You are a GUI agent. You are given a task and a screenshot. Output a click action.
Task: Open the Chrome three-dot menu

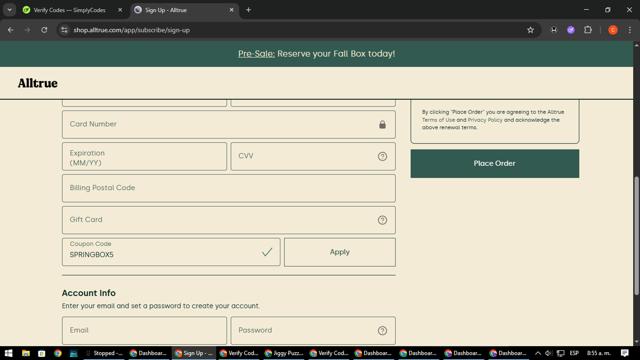[630, 30]
